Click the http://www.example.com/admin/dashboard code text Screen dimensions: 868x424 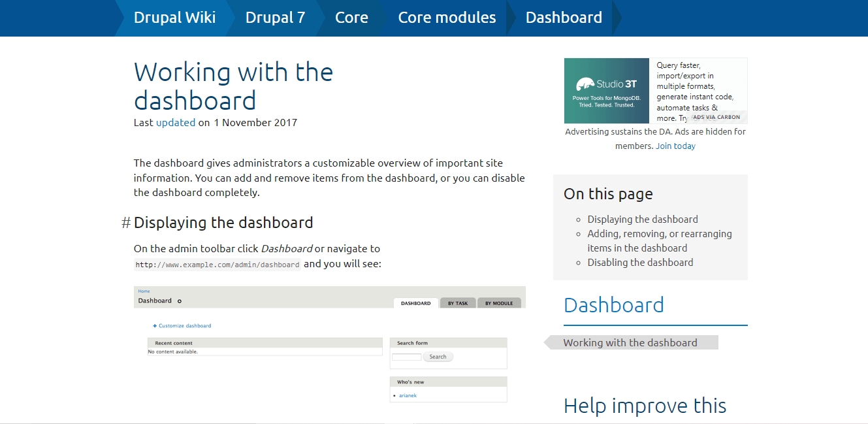point(217,265)
